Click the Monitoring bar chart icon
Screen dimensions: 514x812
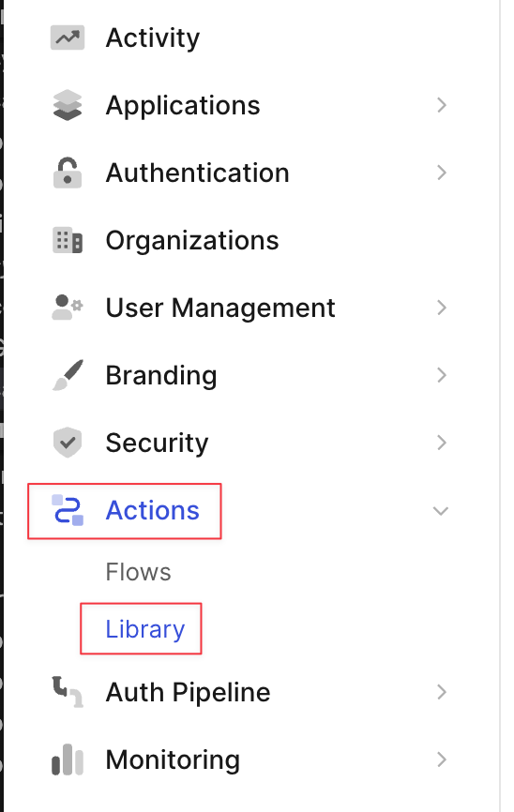coord(68,759)
